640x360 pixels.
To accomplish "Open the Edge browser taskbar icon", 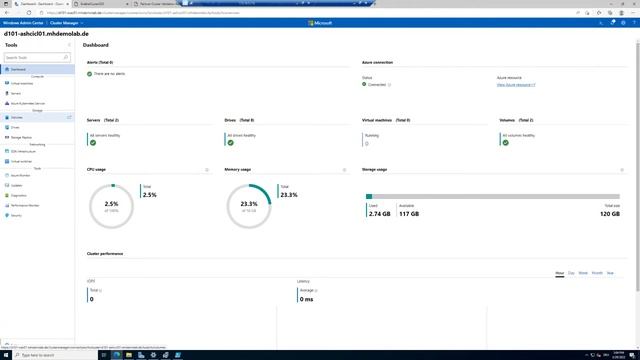I will tap(117, 355).
